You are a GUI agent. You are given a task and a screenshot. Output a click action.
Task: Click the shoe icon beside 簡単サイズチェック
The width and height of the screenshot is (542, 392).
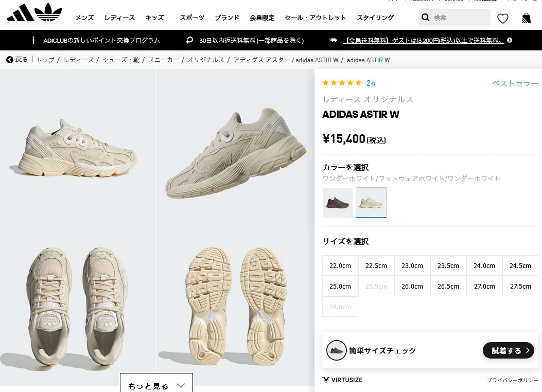(x=337, y=350)
